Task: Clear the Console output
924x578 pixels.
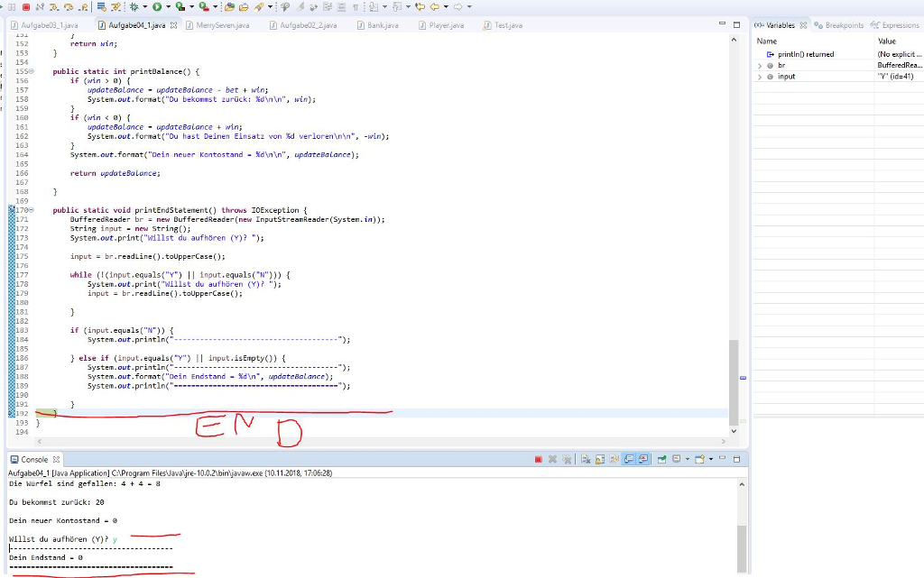Action: point(586,458)
